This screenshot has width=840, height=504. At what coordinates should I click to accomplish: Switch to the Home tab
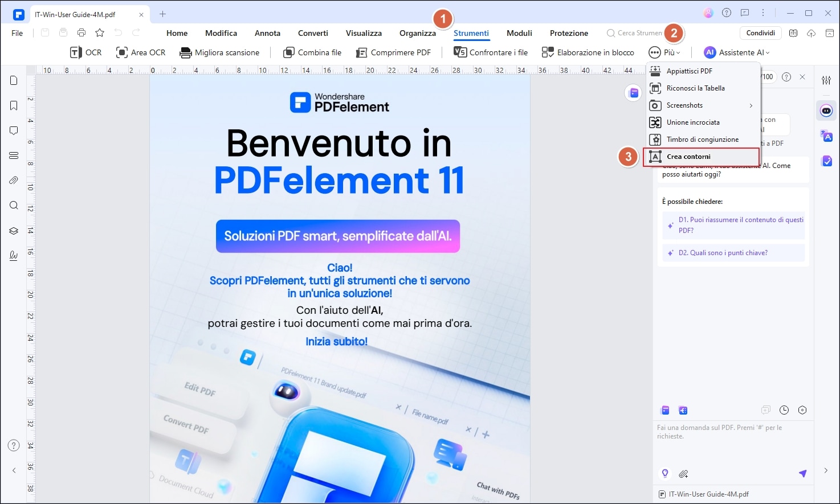(177, 33)
